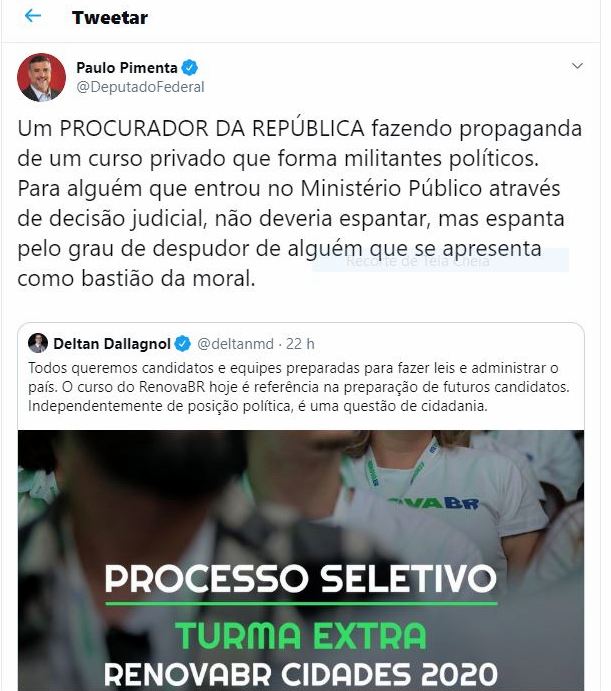Click the TURMA EXTRA banner text
The image size is (611, 691).
point(301,635)
